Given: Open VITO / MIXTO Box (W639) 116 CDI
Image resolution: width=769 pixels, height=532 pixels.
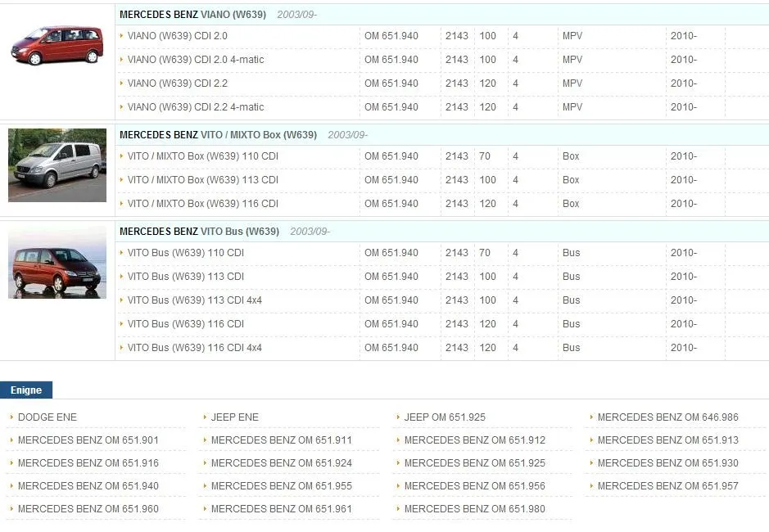Looking at the screenshot, I should click(203, 204).
